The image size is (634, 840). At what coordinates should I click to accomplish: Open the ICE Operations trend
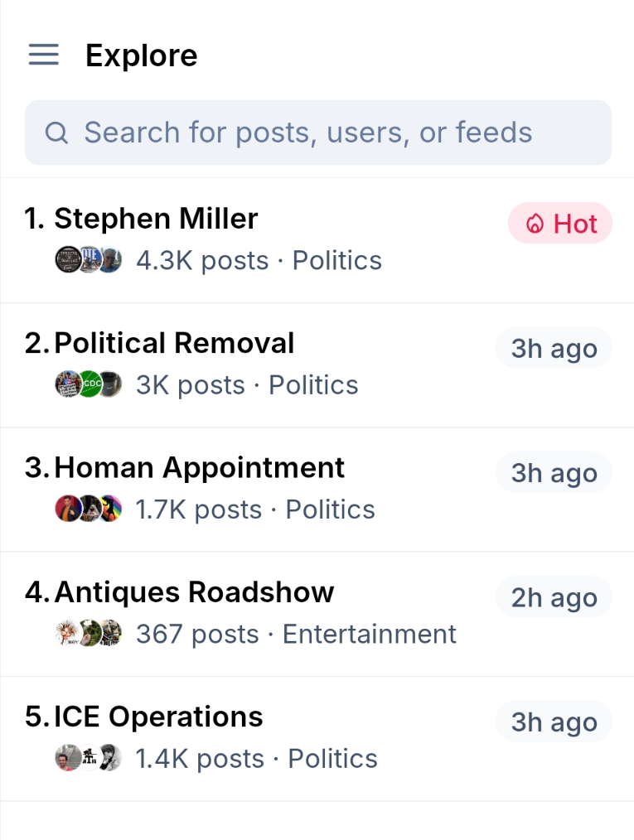(x=158, y=717)
